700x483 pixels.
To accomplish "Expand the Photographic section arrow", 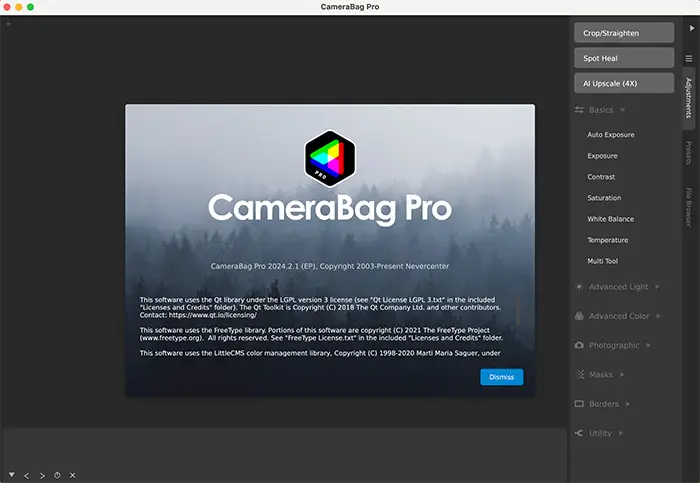I will point(648,345).
